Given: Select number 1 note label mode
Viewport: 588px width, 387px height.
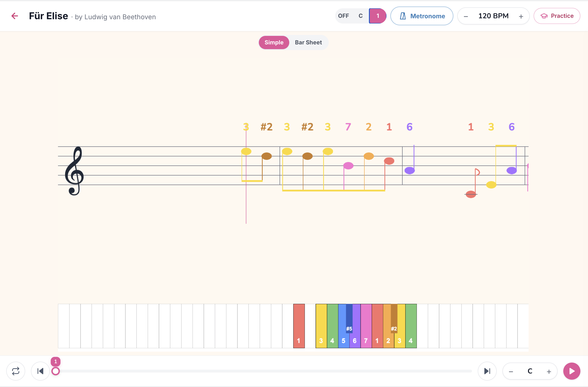Looking at the screenshot, I should [x=377, y=16].
